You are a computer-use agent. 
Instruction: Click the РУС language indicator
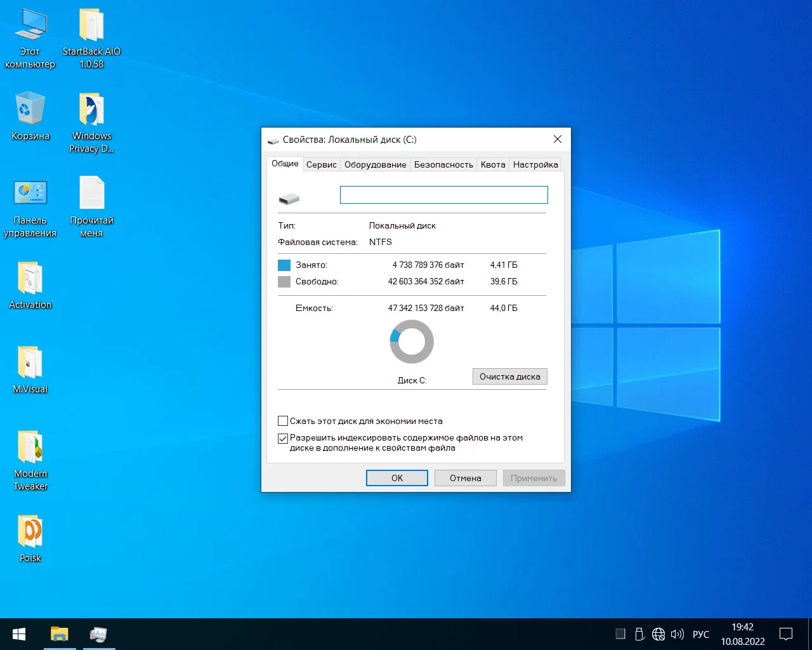(x=701, y=634)
